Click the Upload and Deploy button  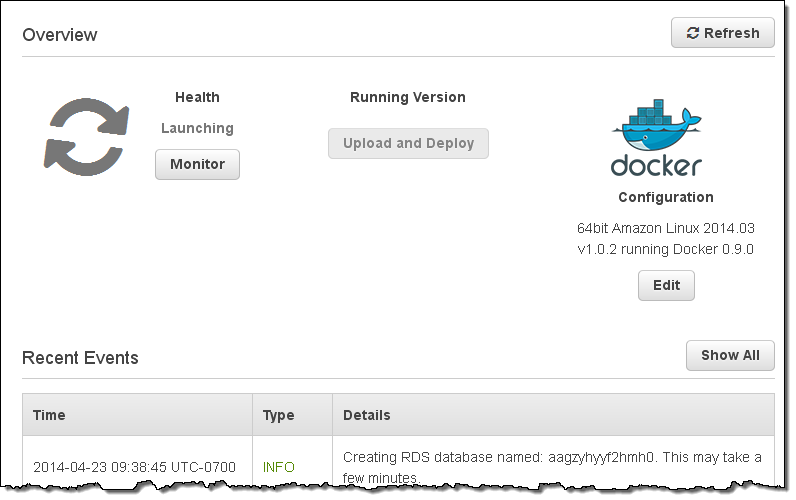(408, 143)
